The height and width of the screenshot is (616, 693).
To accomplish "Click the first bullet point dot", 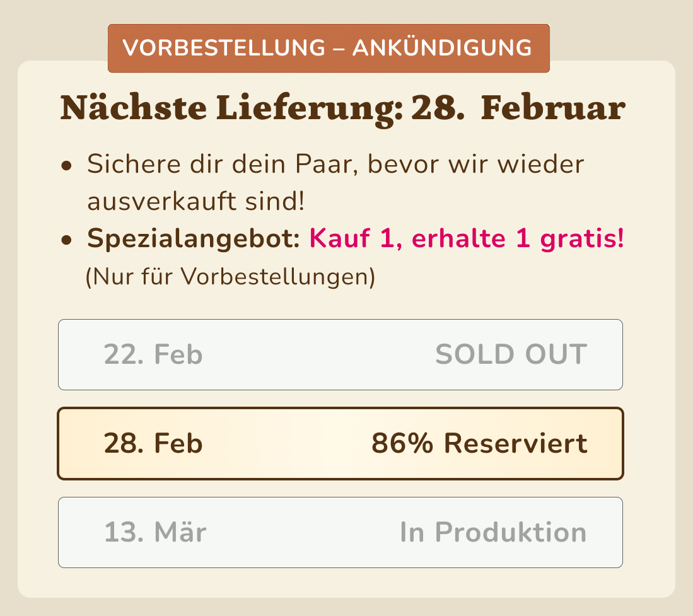I will [x=66, y=166].
